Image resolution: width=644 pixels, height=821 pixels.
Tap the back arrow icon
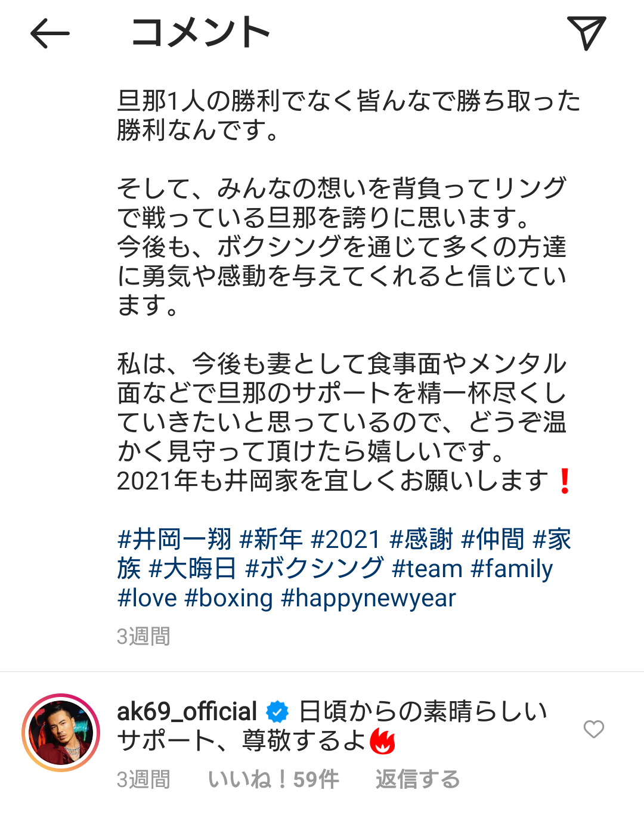pyautogui.click(x=50, y=33)
